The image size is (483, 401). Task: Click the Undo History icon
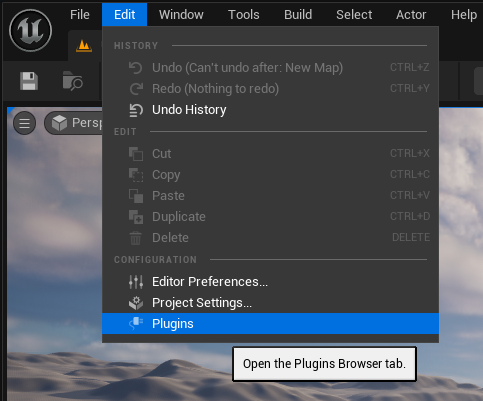136,110
